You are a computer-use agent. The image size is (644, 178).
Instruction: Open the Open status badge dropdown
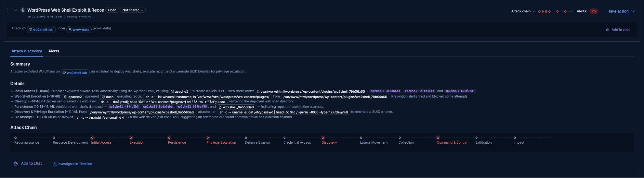pos(112,10)
